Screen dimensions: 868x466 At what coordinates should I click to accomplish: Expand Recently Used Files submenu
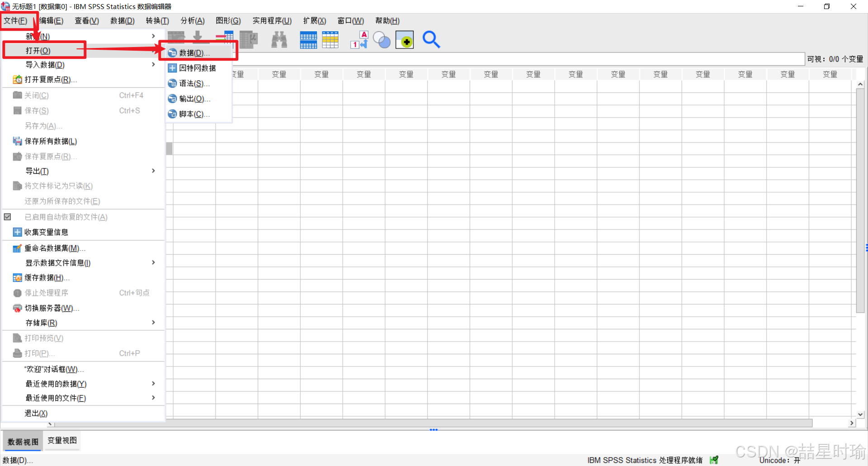coord(154,398)
